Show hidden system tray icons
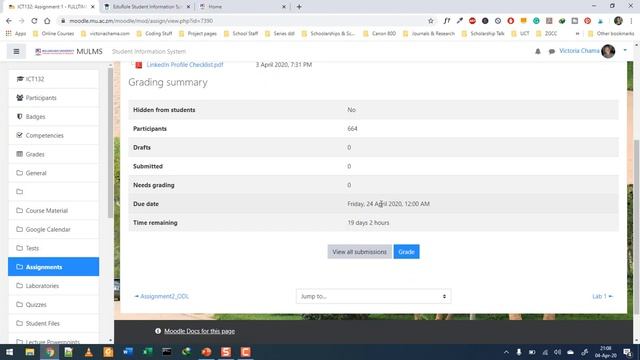Image resolution: width=640 pixels, height=360 pixels. pos(506,352)
